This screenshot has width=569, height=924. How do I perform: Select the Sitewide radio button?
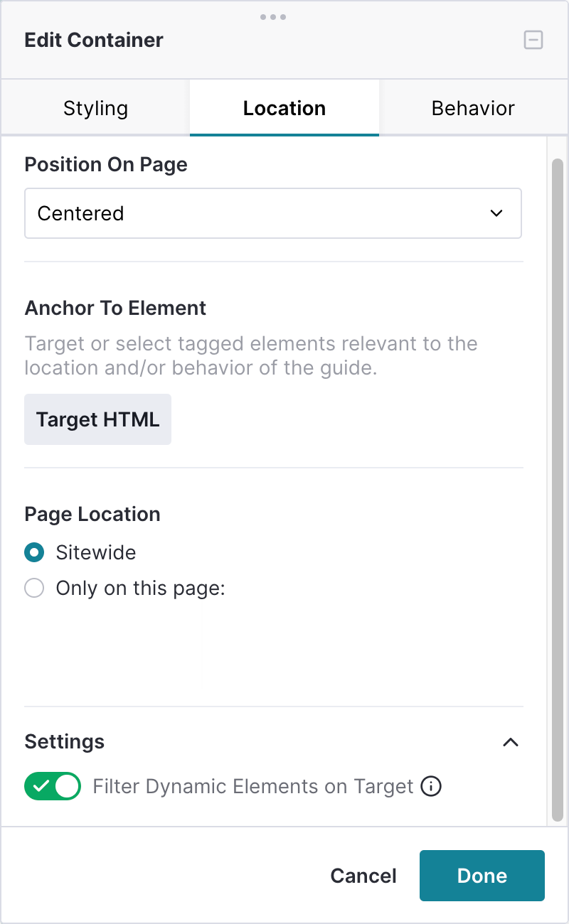34,552
